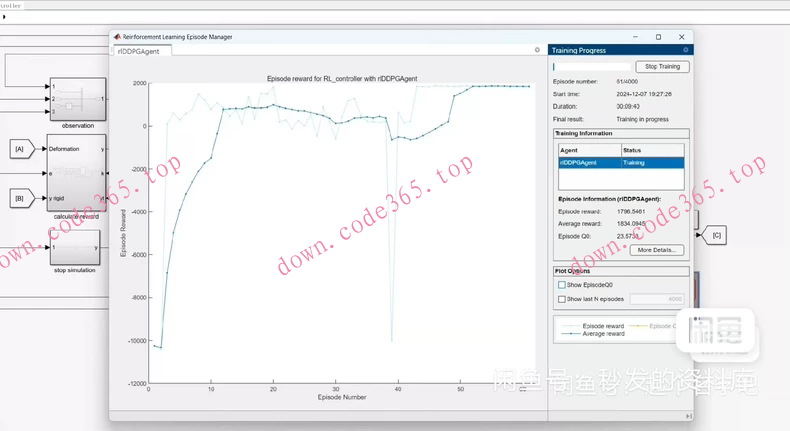Viewport: 790px width, 431px height.
Task: Click the Duration value 00:09:40
Action: [628, 107]
